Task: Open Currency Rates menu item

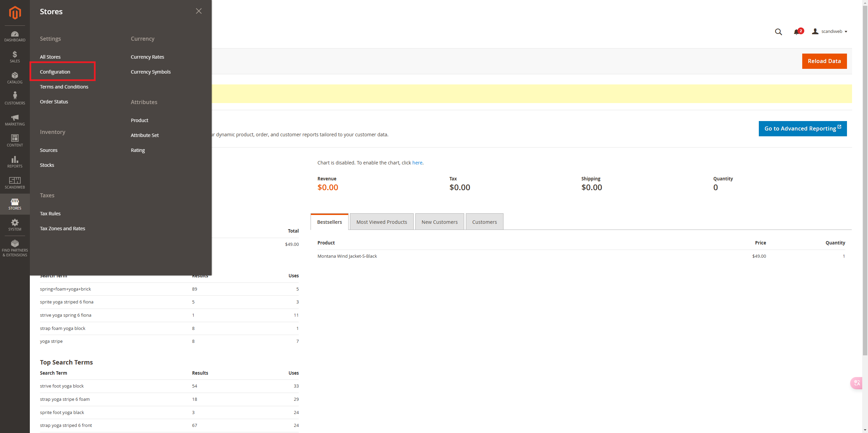Action: (x=147, y=57)
